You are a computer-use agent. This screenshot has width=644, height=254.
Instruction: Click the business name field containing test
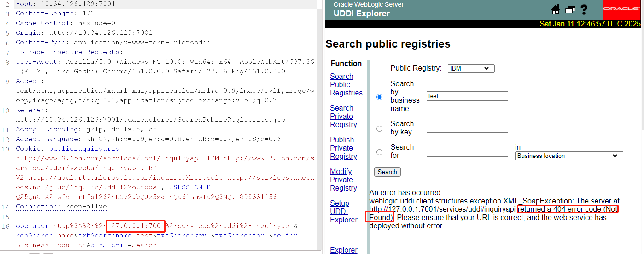(x=467, y=96)
